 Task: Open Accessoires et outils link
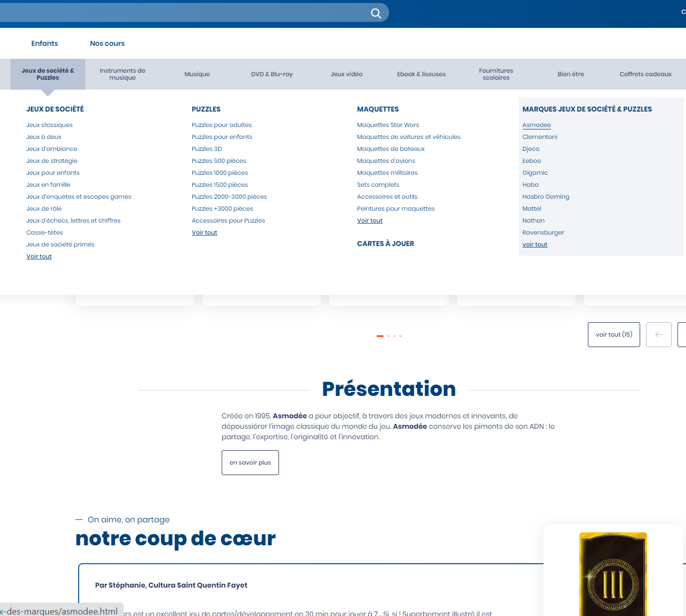tap(387, 197)
